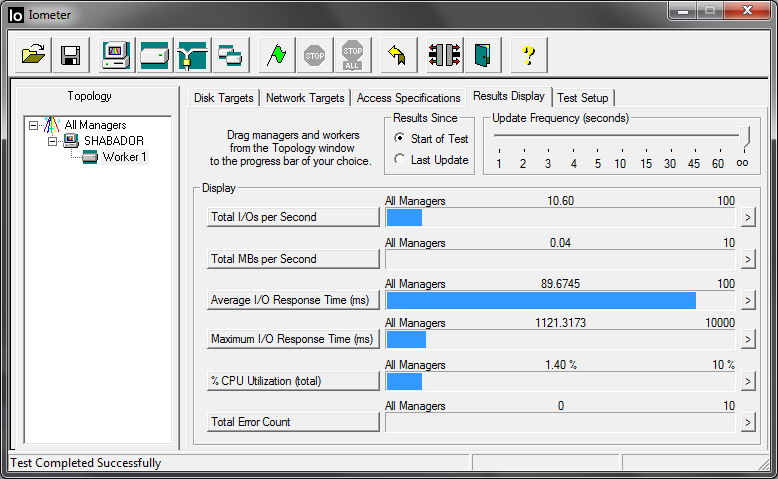
Task: Open arrow for Maximum Response Time row
Action: point(748,340)
